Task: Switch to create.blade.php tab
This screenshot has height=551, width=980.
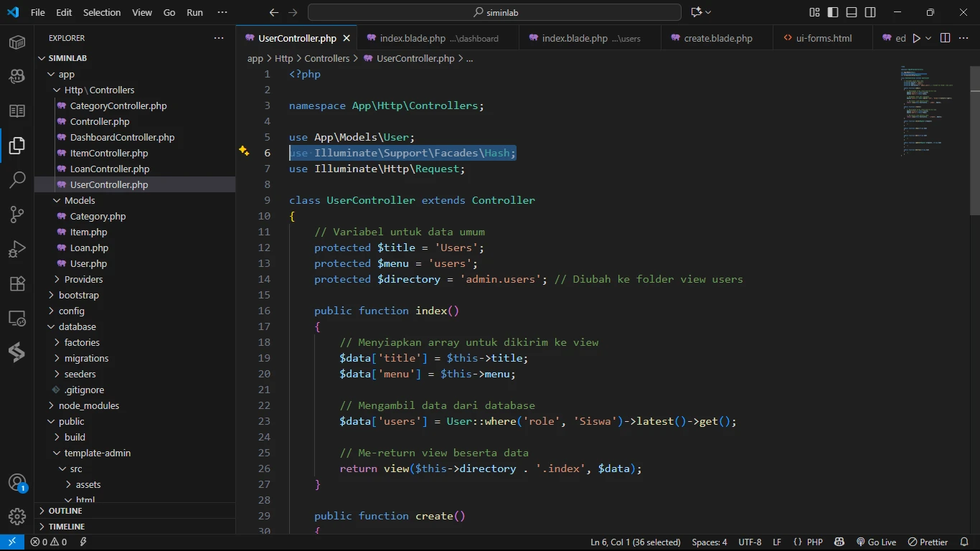Action: click(717, 38)
